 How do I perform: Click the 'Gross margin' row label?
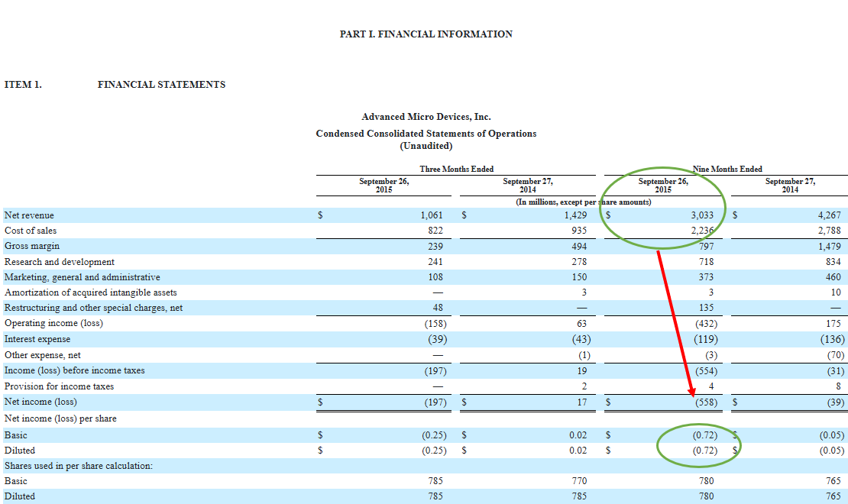[x=32, y=246]
